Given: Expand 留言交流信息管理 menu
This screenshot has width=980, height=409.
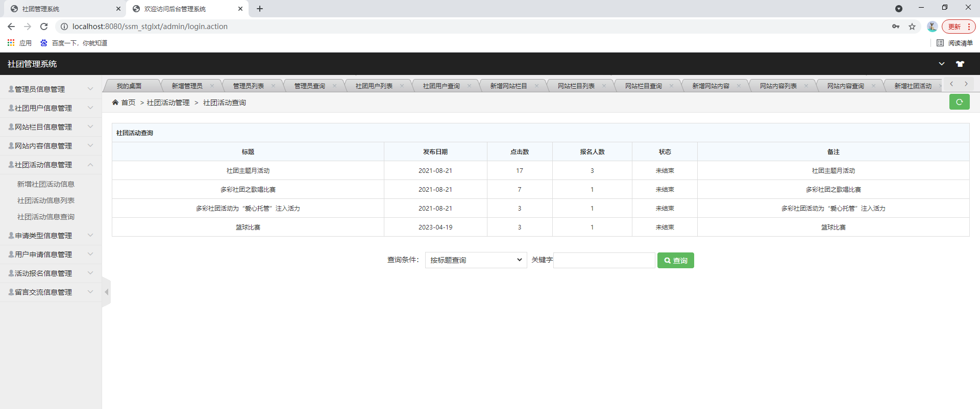Looking at the screenshot, I should pyautogui.click(x=51, y=292).
